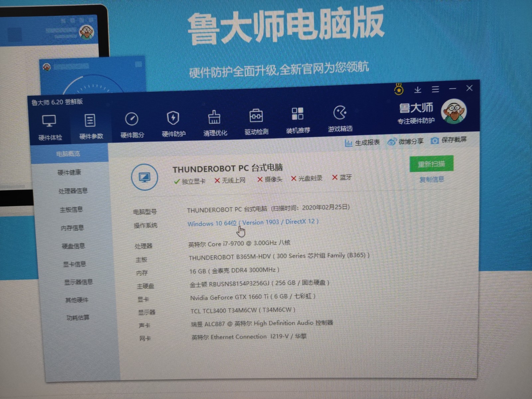Share via 微博分享
Image resolution: width=532 pixels, height=399 pixels.
[x=406, y=141]
